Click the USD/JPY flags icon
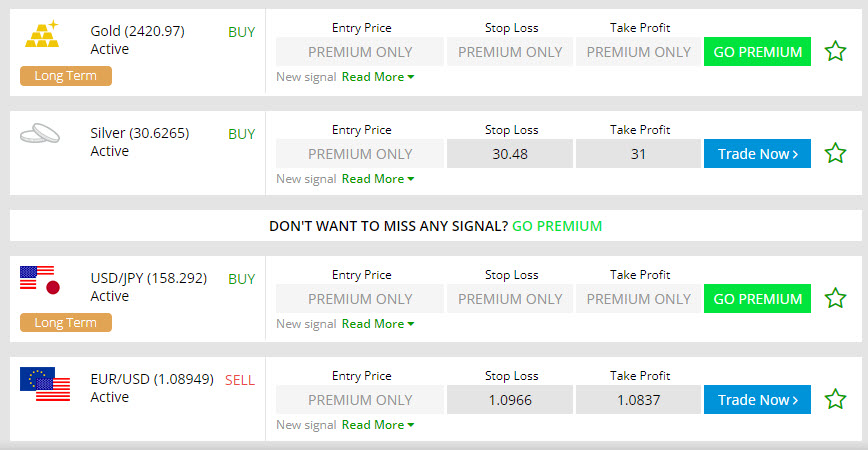Screen dimensions: 868x450 tap(41, 280)
